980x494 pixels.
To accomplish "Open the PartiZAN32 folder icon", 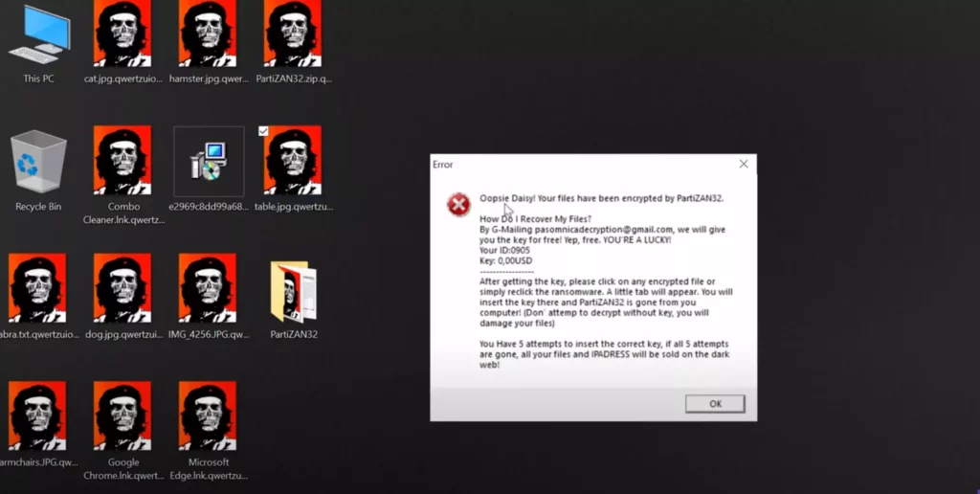I will point(293,291).
